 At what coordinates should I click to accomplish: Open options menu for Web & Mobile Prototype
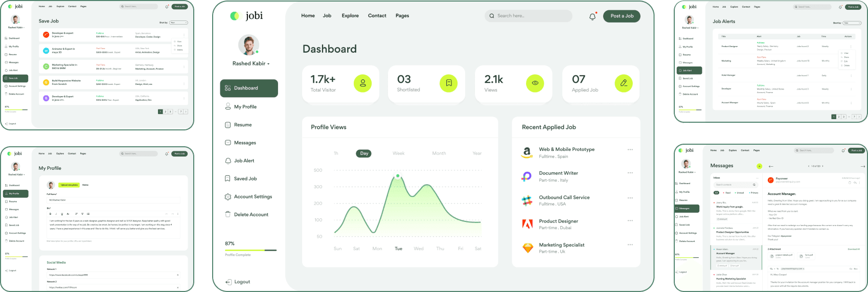pyautogui.click(x=630, y=150)
